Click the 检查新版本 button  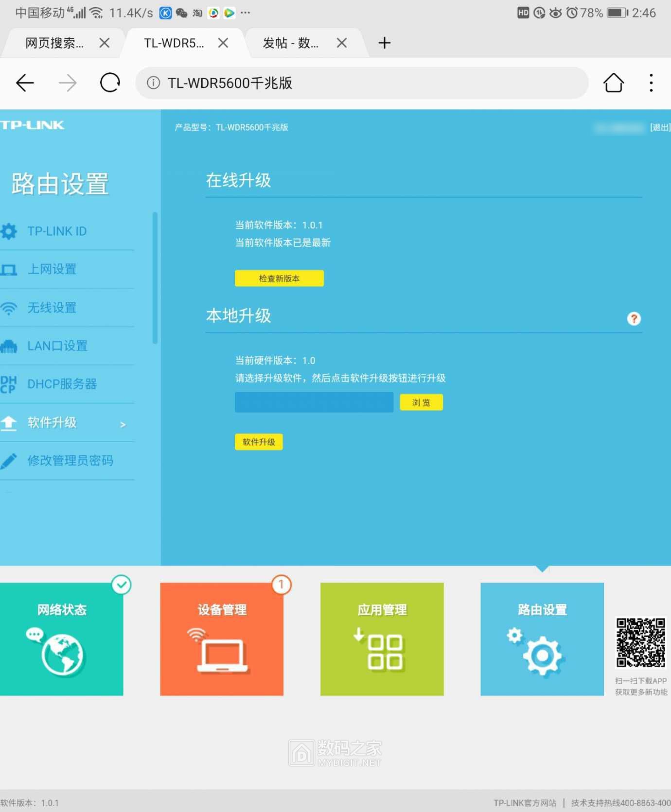point(279,278)
